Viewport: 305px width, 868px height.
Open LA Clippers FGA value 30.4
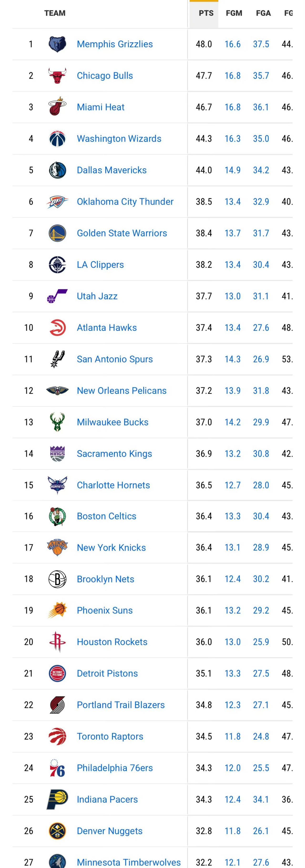pyautogui.click(x=261, y=265)
